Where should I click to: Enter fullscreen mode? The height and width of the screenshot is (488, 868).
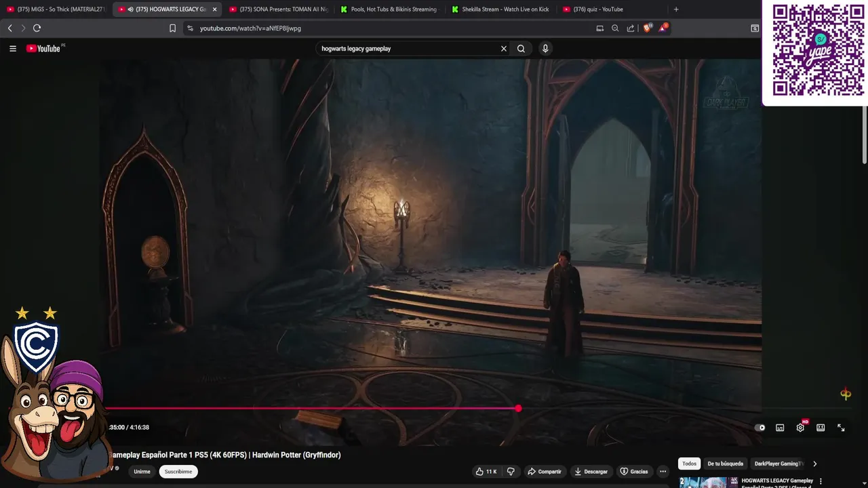click(x=841, y=428)
